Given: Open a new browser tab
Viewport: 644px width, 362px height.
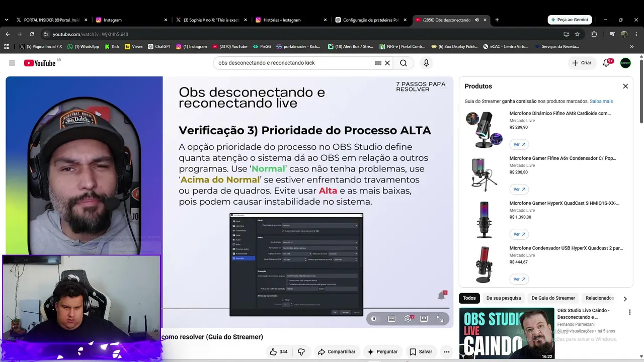Looking at the screenshot, I should pos(497,20).
